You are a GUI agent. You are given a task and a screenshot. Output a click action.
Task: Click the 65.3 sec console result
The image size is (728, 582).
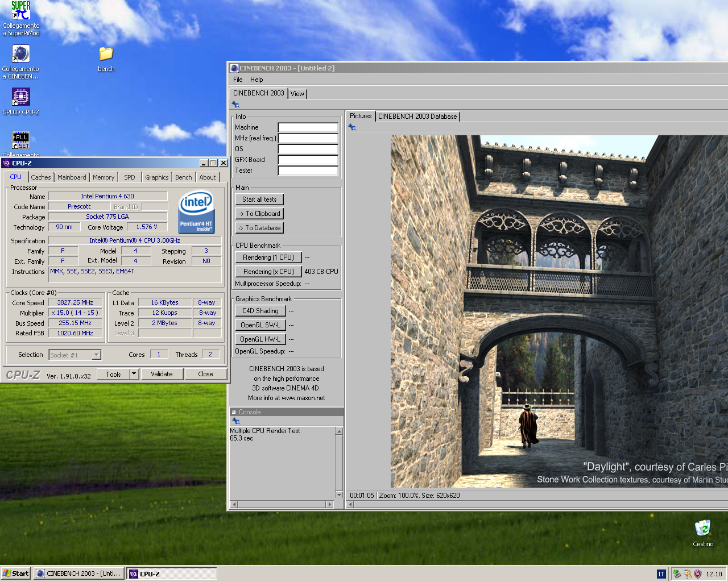pos(242,438)
